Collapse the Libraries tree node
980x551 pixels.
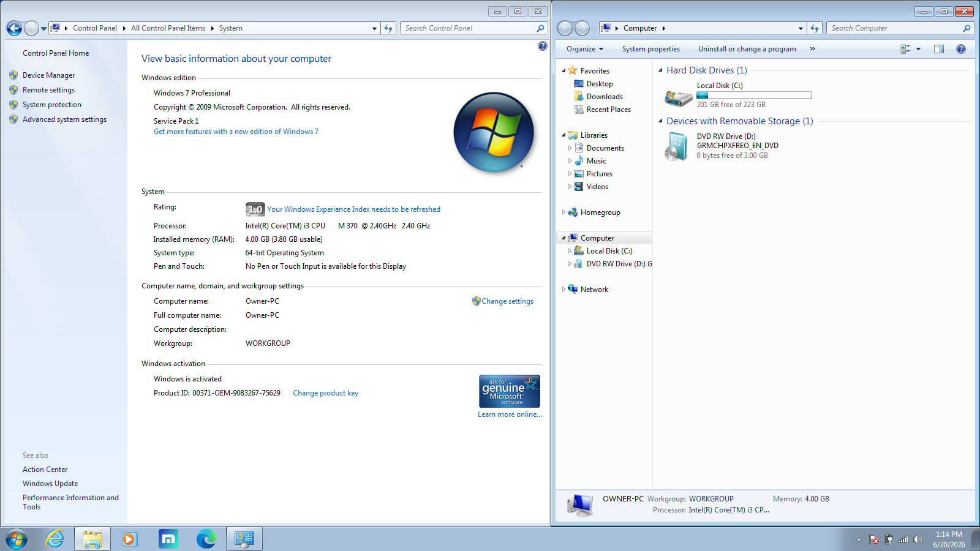(x=563, y=135)
